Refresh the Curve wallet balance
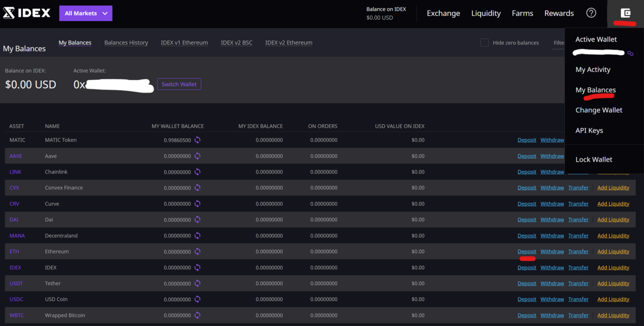This screenshot has width=644, height=326. [x=197, y=204]
